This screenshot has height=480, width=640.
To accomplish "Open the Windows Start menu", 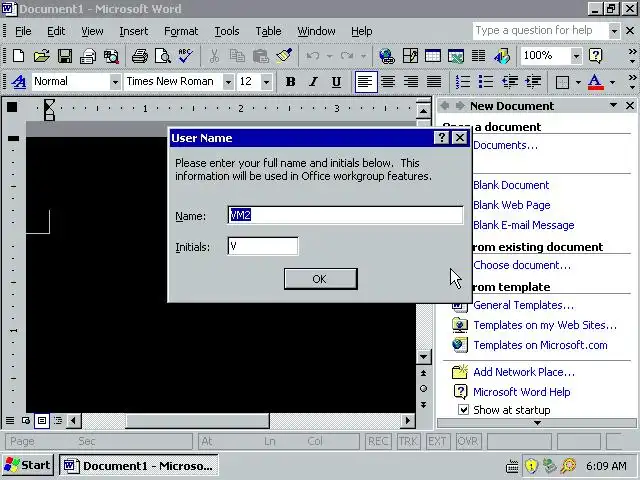I will click(27, 465).
